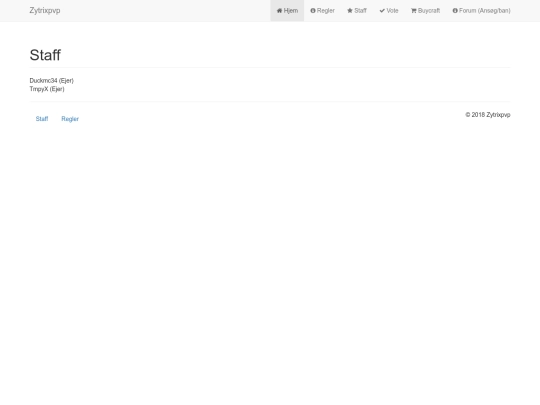540x405 pixels.
Task: Click the © 2018 Zytrixpvp copyright text
Action: tap(488, 115)
